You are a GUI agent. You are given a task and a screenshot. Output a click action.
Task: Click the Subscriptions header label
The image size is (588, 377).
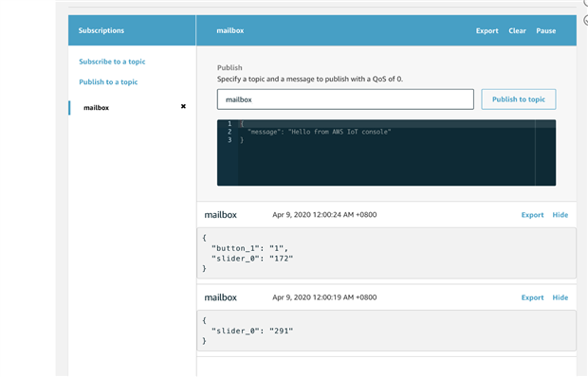pyautogui.click(x=101, y=30)
